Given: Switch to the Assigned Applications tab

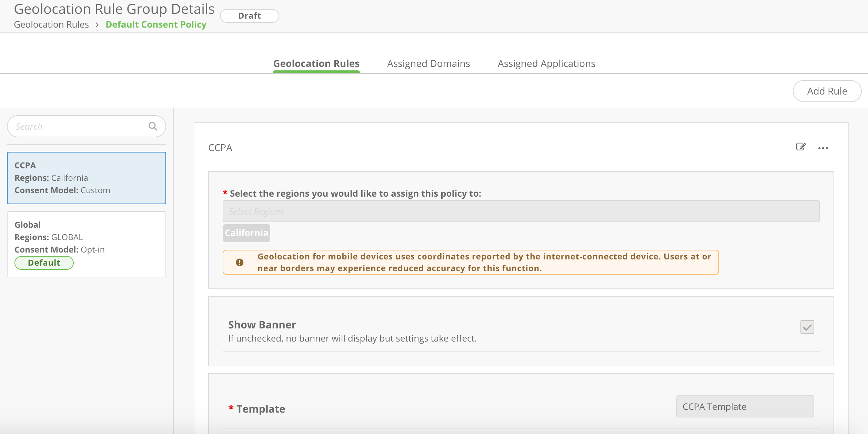Looking at the screenshot, I should 546,63.
